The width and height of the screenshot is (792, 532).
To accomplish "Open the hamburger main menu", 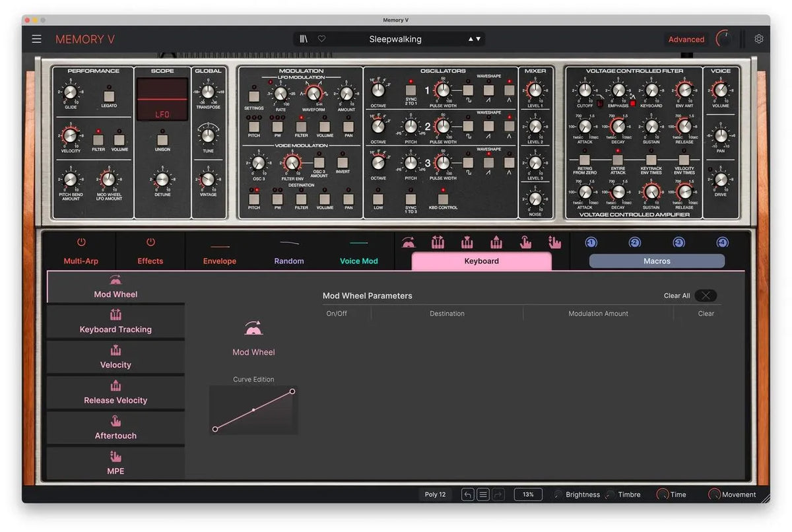I will (36, 39).
